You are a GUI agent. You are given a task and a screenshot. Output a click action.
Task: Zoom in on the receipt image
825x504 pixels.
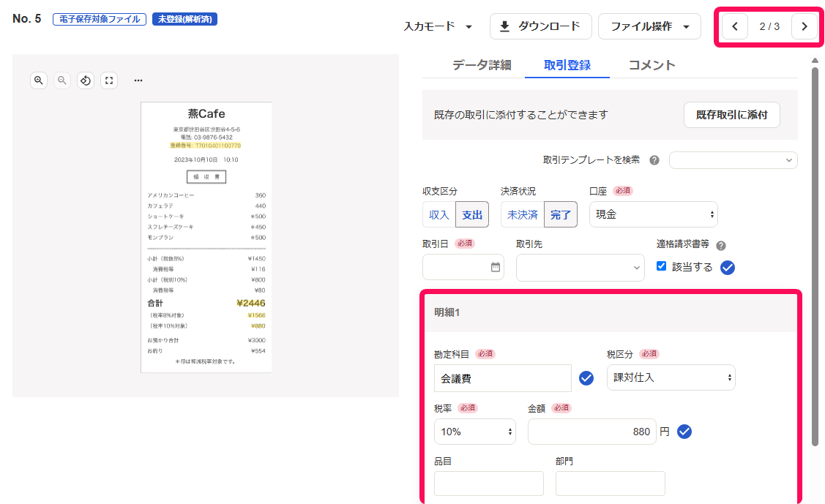pyautogui.click(x=38, y=80)
